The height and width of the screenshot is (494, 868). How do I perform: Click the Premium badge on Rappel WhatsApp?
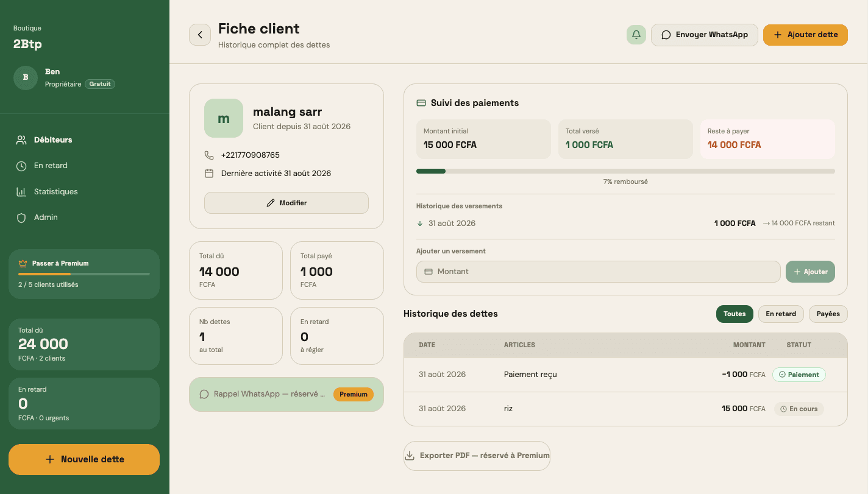pyautogui.click(x=354, y=394)
